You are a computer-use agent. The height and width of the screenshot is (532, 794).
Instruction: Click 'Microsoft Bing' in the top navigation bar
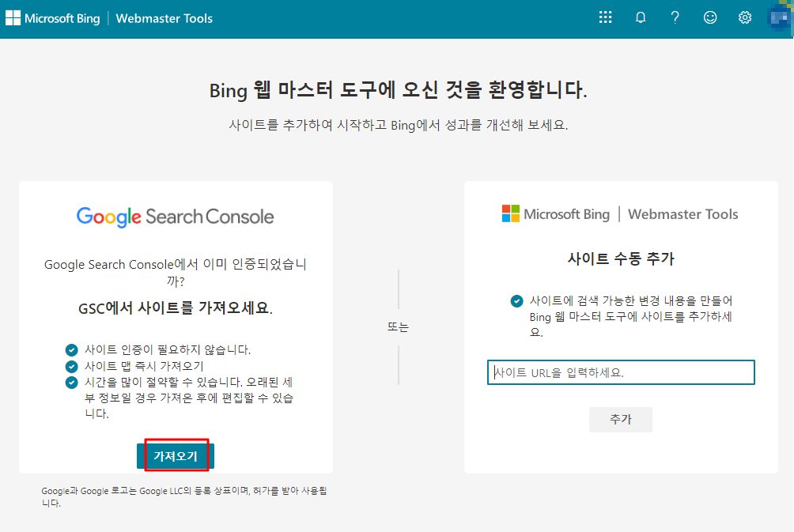[x=62, y=17]
